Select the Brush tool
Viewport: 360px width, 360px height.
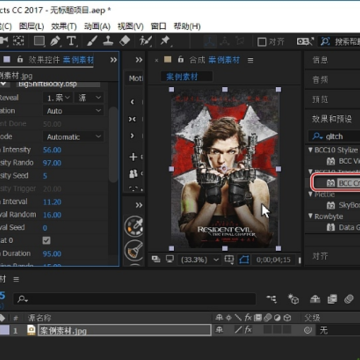[91, 41]
